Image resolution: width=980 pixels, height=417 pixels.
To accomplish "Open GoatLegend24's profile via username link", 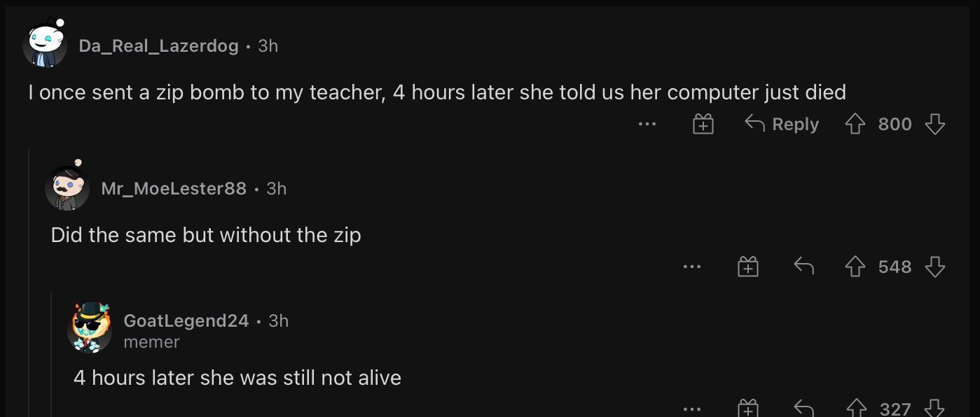I will point(186,320).
